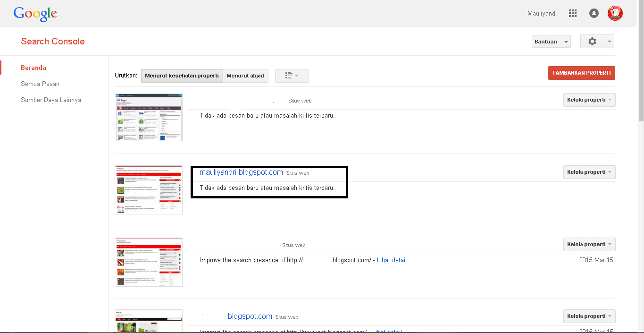The width and height of the screenshot is (644, 333).
Task: Click the 'Urutkan:' label
Action: click(x=126, y=76)
